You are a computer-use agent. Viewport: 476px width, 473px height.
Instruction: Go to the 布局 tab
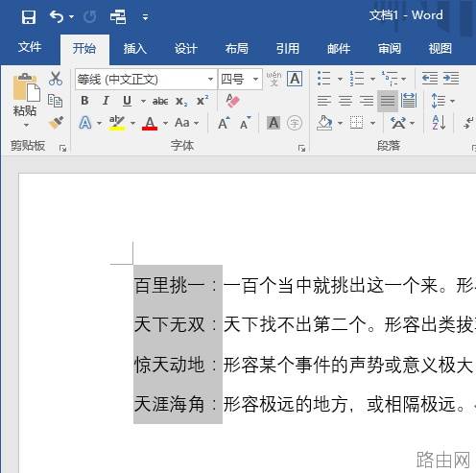[x=237, y=49]
